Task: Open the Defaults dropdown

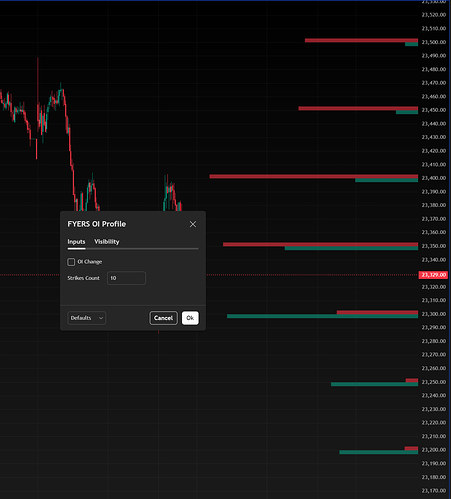Action: [87, 318]
